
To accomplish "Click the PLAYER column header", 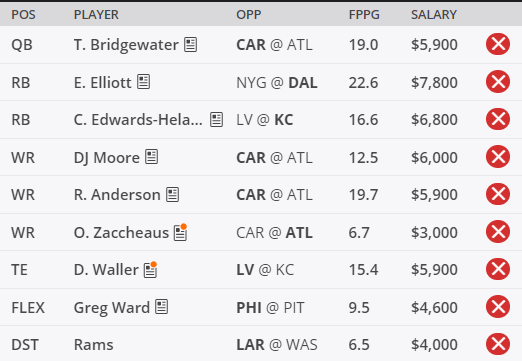I will (96, 15).
